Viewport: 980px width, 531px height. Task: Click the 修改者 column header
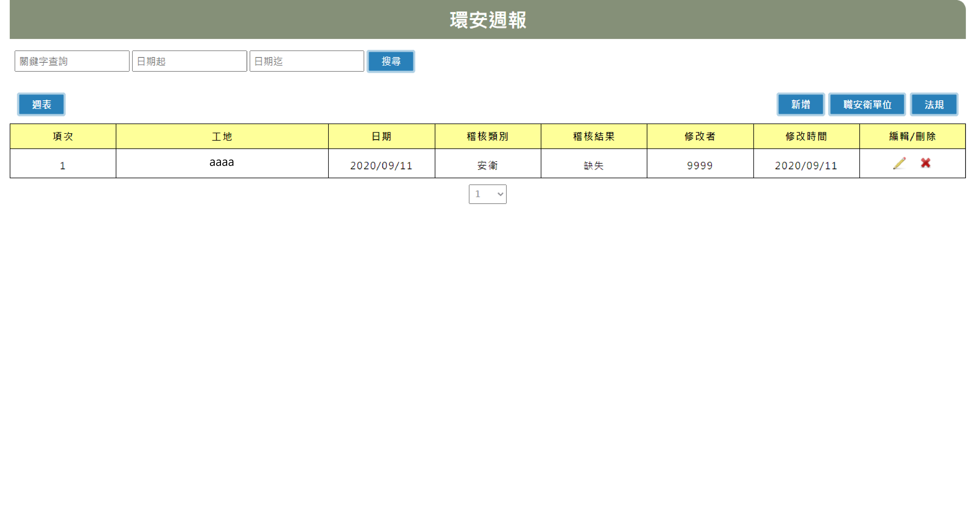coord(700,136)
